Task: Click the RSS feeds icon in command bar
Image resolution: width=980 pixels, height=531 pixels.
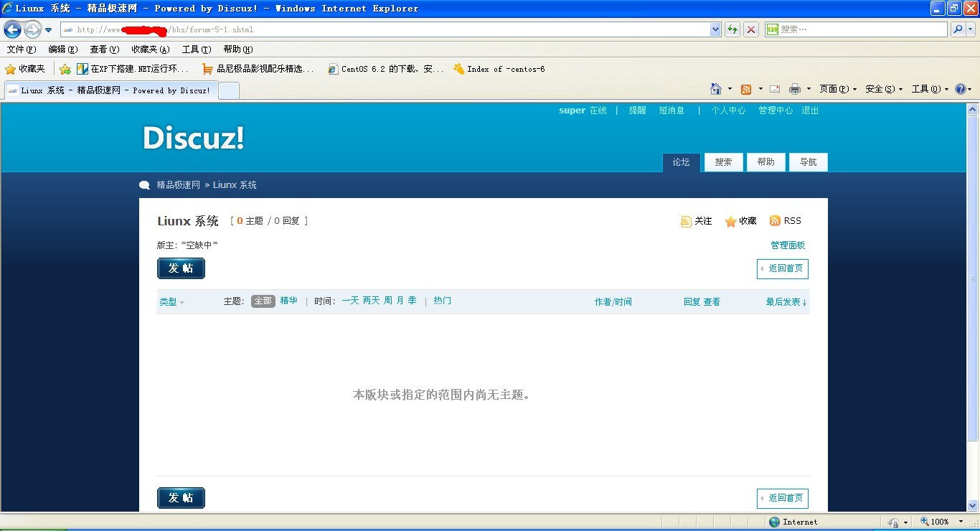Action: 746,89
